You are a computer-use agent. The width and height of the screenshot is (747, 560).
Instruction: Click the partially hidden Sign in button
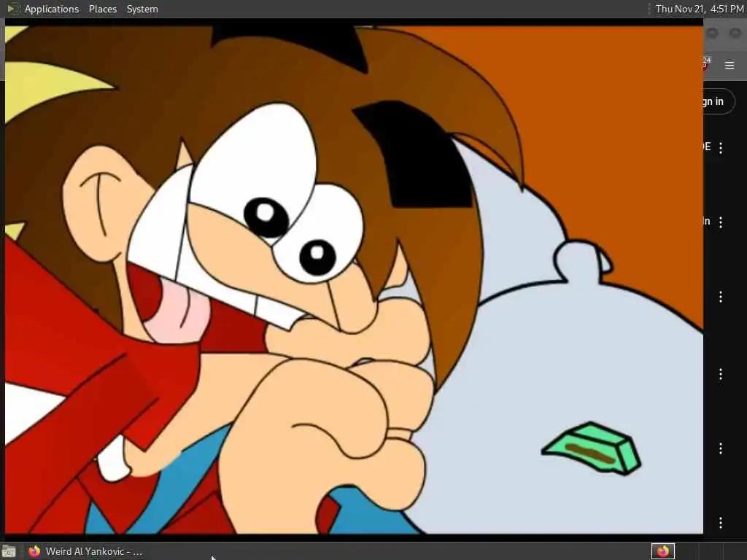coord(719,101)
